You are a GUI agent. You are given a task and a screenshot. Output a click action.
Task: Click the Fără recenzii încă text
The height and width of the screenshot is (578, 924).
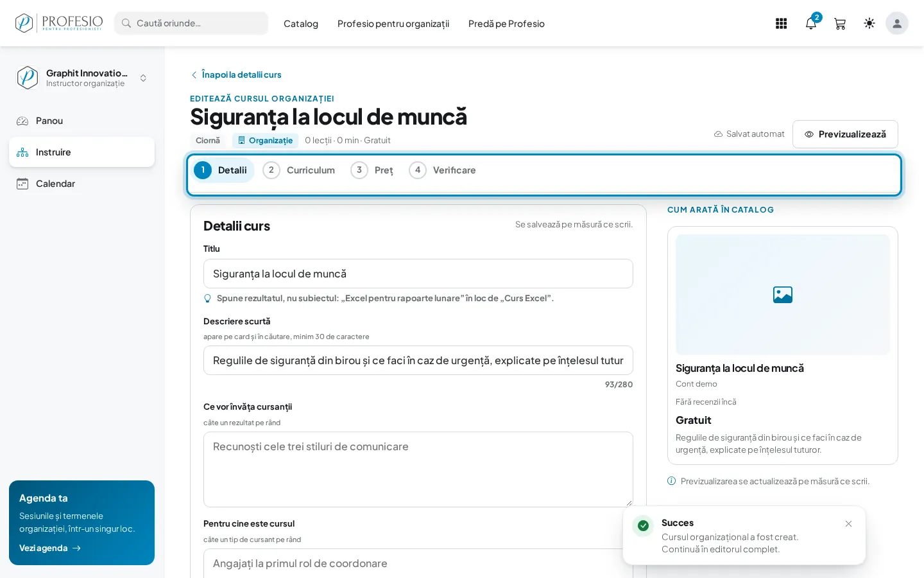[x=706, y=402]
